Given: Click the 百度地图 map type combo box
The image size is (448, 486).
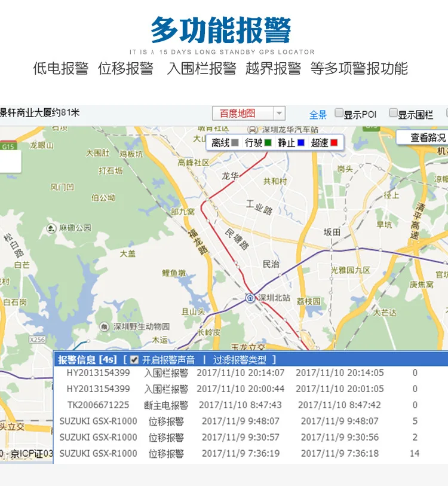Looking at the screenshot, I should pyautogui.click(x=248, y=113).
